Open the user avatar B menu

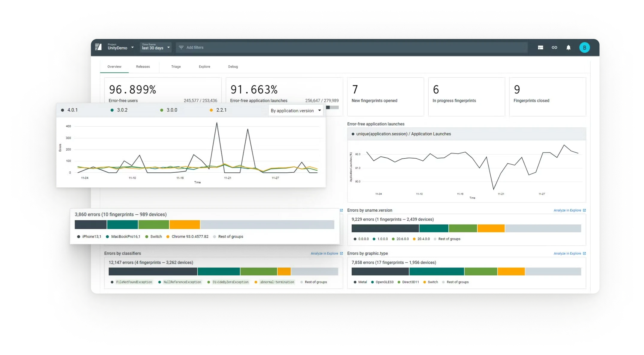pyautogui.click(x=584, y=47)
